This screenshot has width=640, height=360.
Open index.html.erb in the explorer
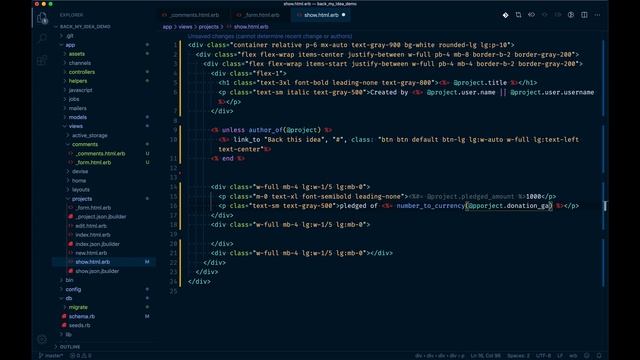pos(93,235)
